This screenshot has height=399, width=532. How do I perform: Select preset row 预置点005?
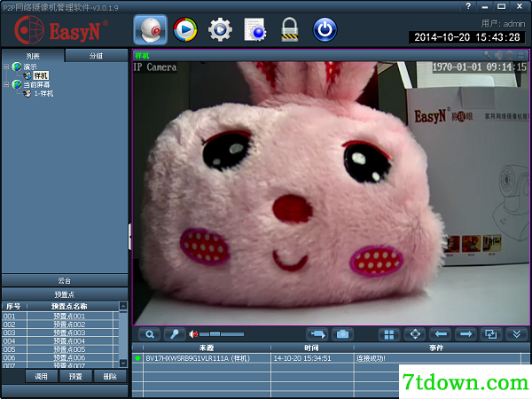pos(60,349)
